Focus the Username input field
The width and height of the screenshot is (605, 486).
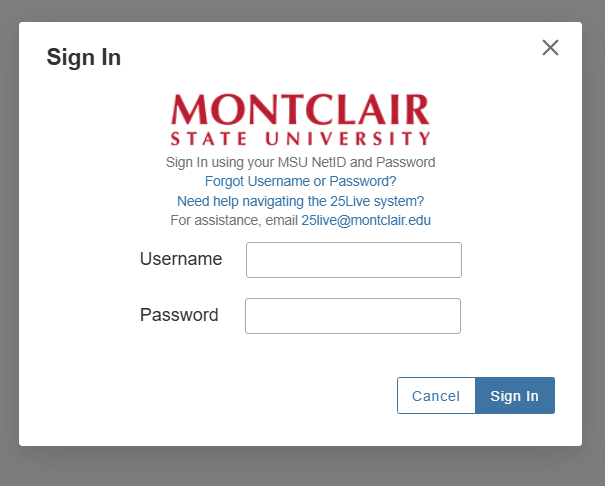(353, 260)
